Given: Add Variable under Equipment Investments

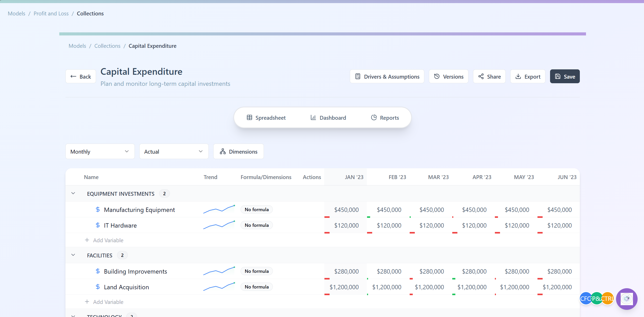Looking at the screenshot, I should coord(104,240).
